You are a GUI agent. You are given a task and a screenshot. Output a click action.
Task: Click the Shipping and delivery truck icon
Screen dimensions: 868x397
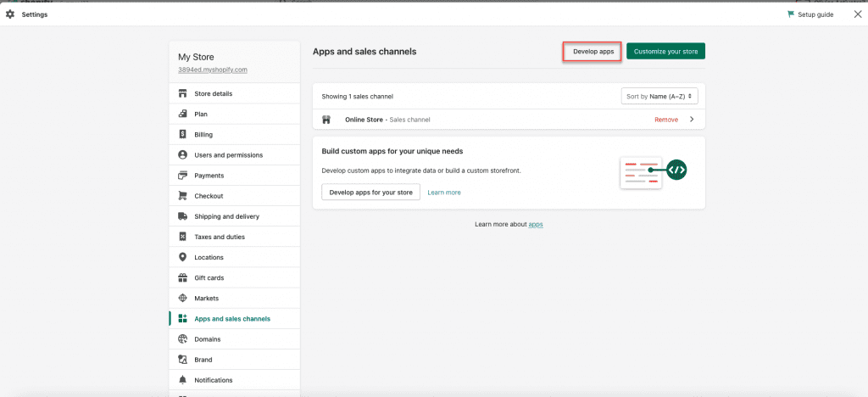coord(183,216)
